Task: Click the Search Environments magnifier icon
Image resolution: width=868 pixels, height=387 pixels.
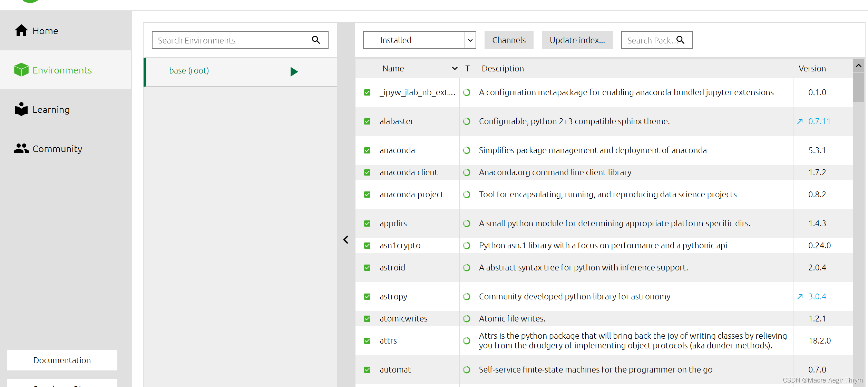Action: pyautogui.click(x=316, y=40)
